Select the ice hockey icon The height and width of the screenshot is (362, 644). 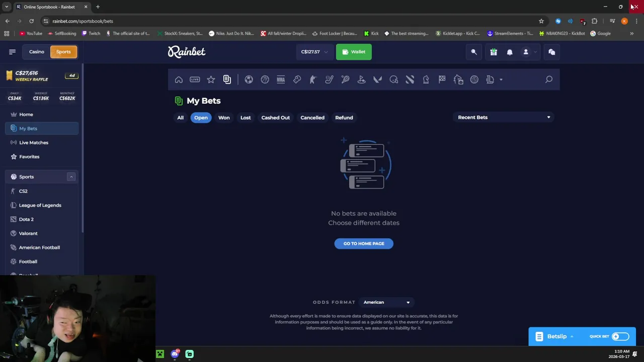click(329, 79)
